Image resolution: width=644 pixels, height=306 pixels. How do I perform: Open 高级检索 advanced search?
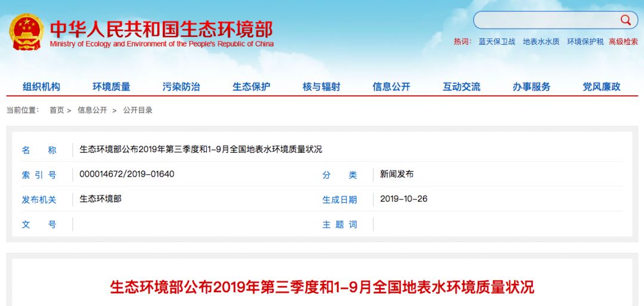coord(624,42)
